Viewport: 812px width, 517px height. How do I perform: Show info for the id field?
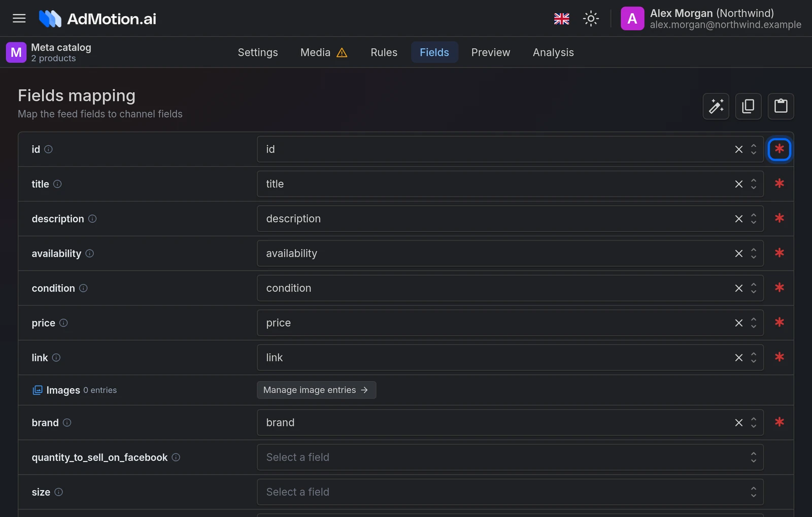(48, 149)
